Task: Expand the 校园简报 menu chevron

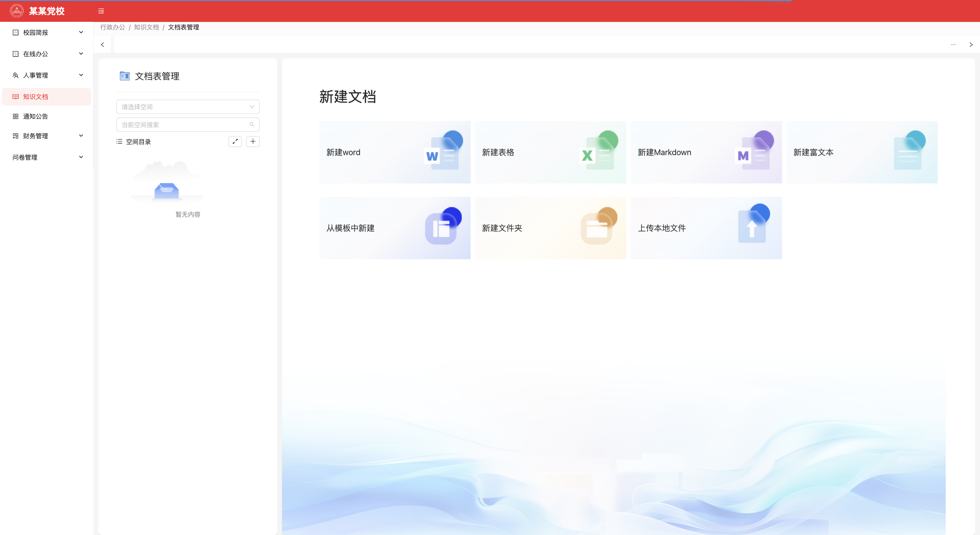Action: coord(81,32)
